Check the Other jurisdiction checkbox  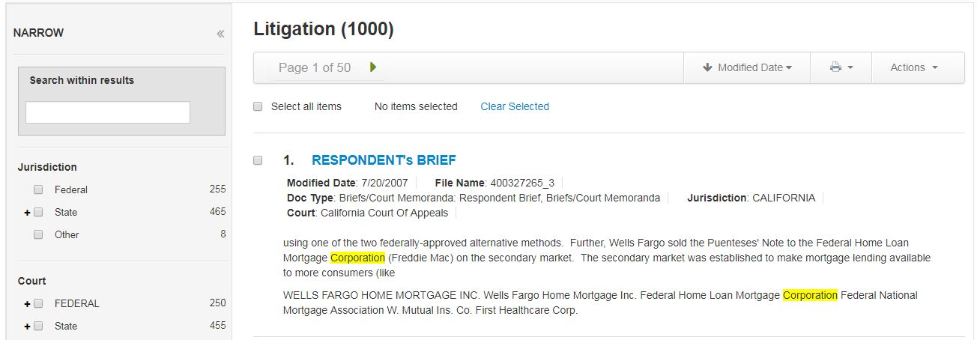click(x=38, y=235)
